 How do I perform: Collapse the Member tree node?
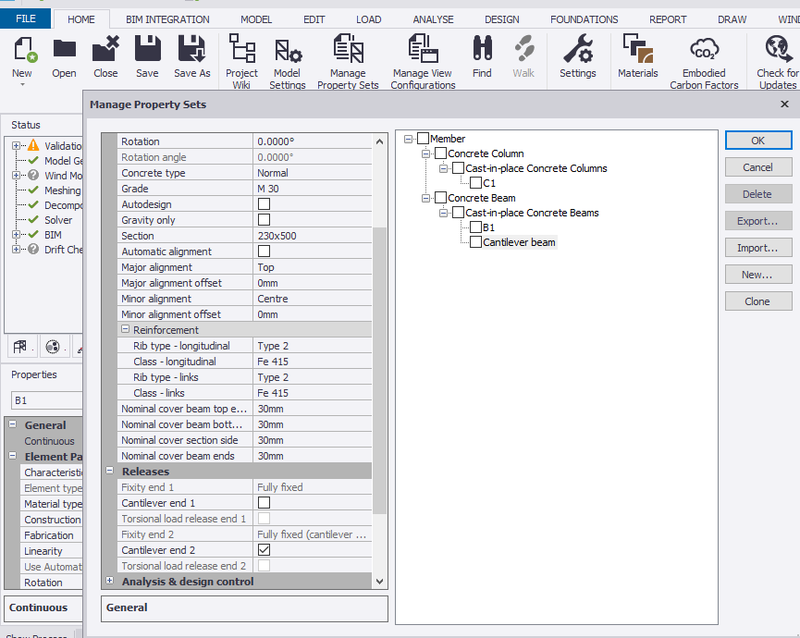tap(408, 139)
